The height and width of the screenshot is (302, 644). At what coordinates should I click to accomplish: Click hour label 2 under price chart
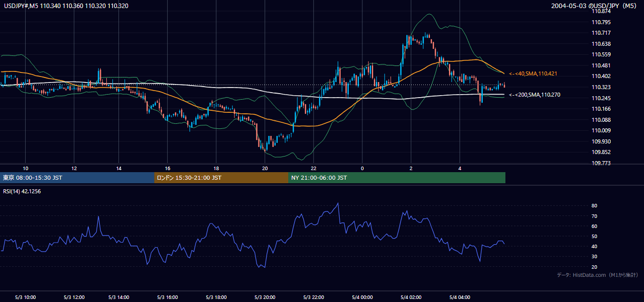tap(411, 168)
